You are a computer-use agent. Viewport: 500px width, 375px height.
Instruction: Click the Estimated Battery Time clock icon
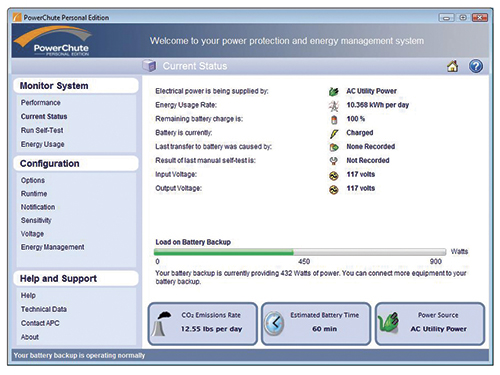(x=274, y=323)
